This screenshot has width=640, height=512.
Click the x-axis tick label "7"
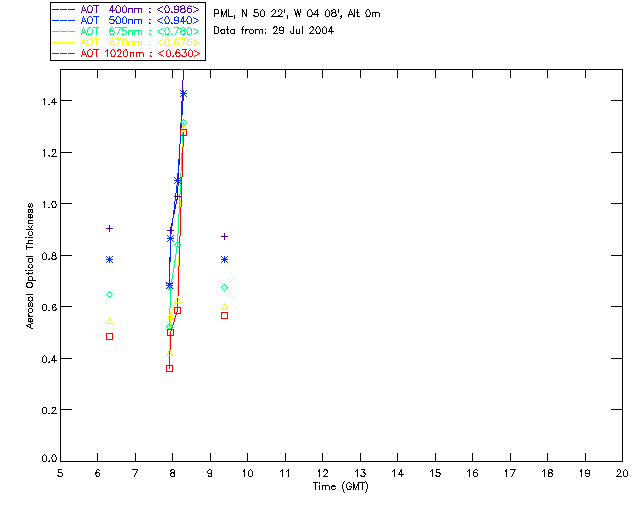(x=135, y=474)
